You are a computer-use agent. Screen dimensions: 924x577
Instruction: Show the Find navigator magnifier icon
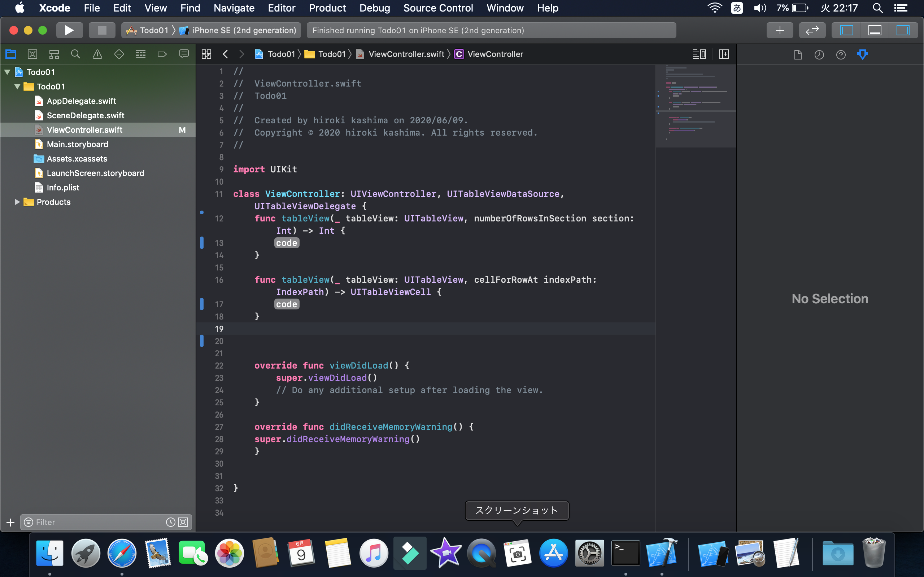[x=75, y=54]
